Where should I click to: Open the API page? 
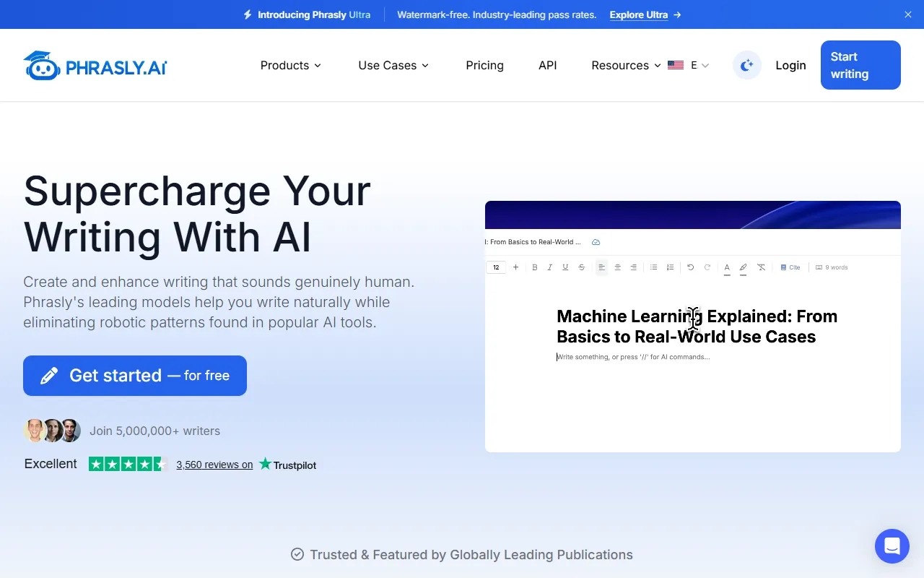(x=548, y=65)
